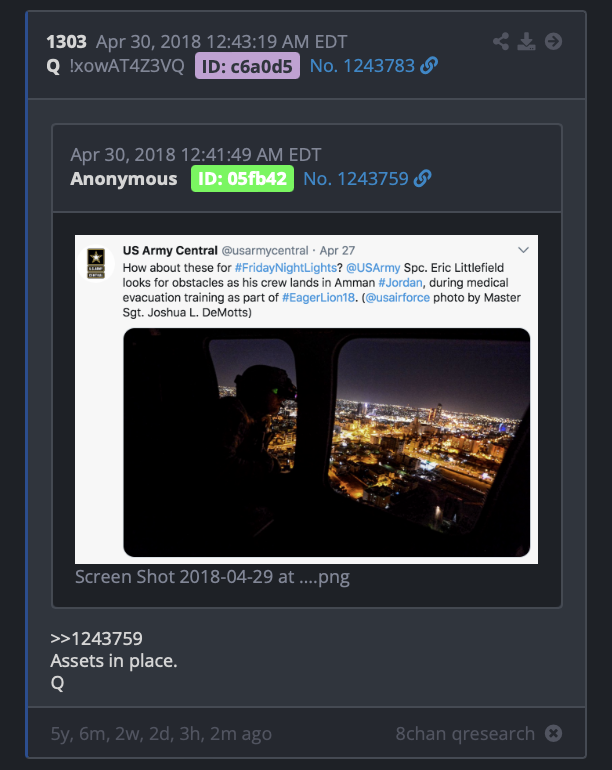Download post 1303 via download icon

click(x=527, y=42)
